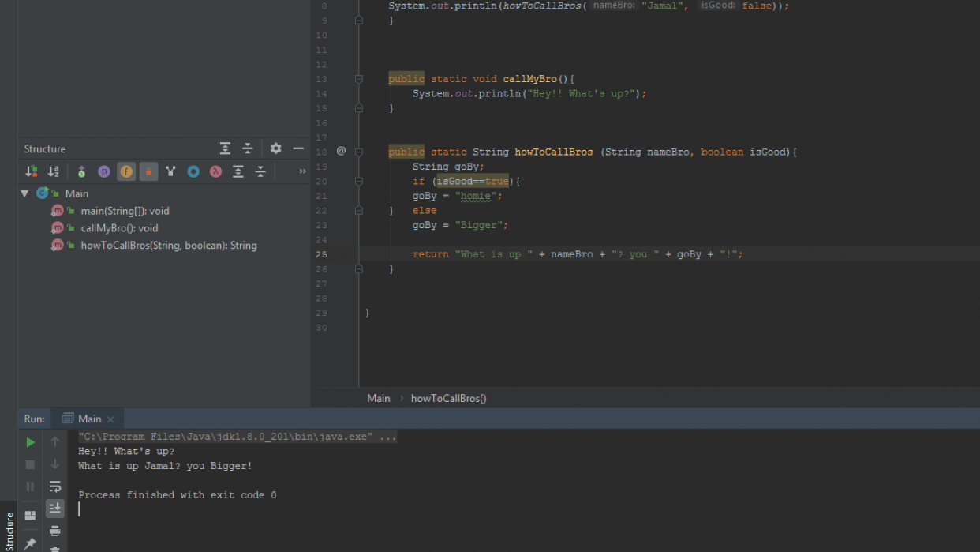Click fold marker at line 22 else
This screenshot has width=980, height=552.
(x=358, y=210)
